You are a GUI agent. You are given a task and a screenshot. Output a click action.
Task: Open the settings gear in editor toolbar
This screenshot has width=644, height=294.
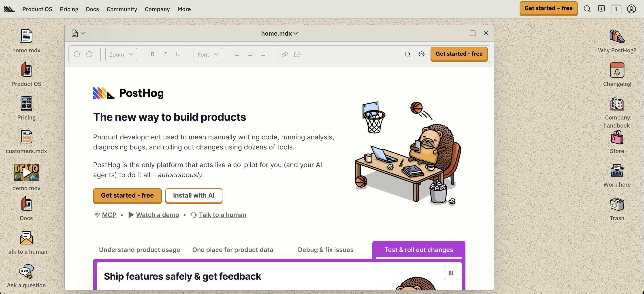click(422, 54)
